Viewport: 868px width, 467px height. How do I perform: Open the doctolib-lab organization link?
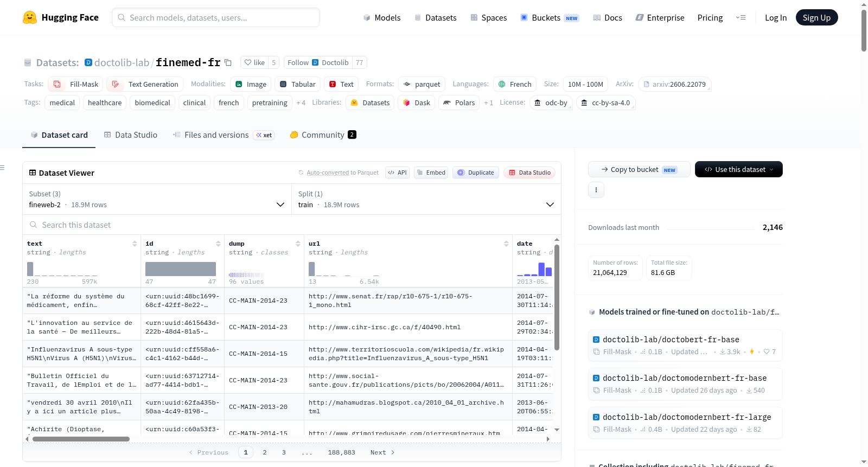[x=122, y=62]
